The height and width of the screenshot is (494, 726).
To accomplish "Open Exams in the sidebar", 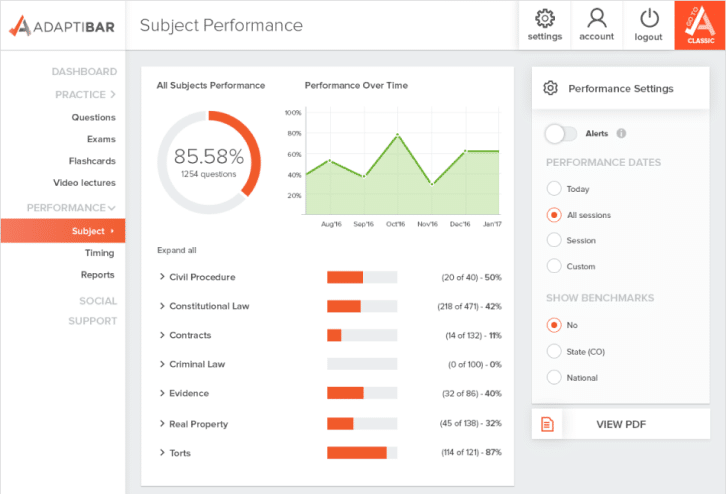I will [101, 139].
